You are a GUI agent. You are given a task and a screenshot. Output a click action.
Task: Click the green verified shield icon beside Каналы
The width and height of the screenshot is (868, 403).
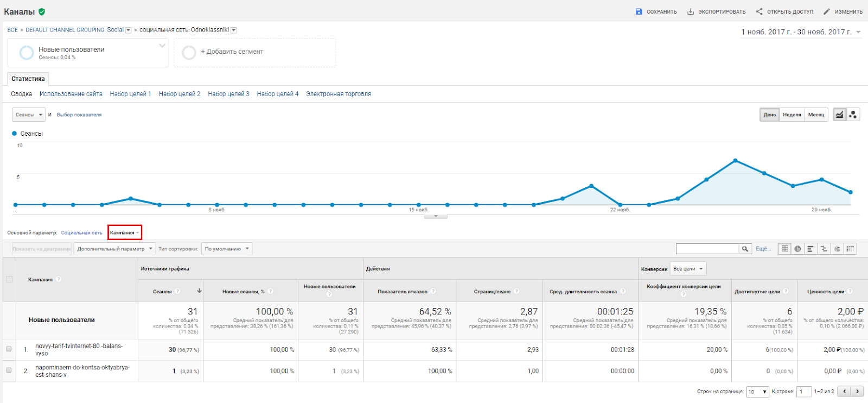coord(42,11)
